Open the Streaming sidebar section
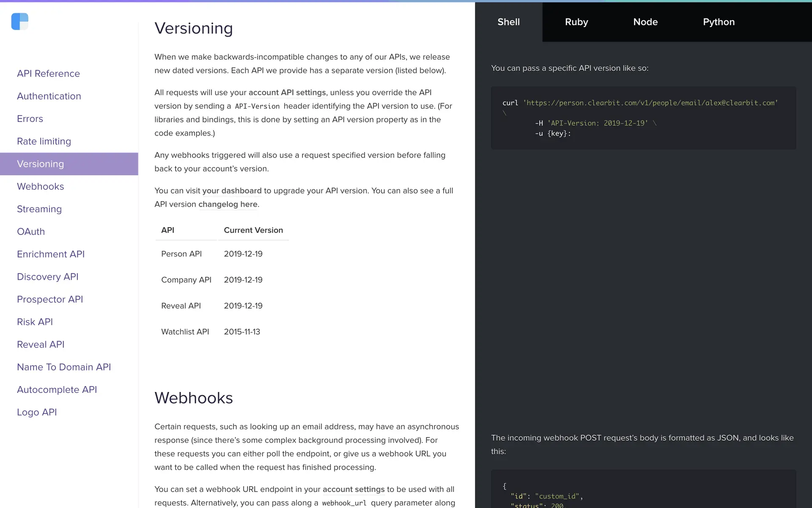The image size is (812, 508). [x=39, y=209]
